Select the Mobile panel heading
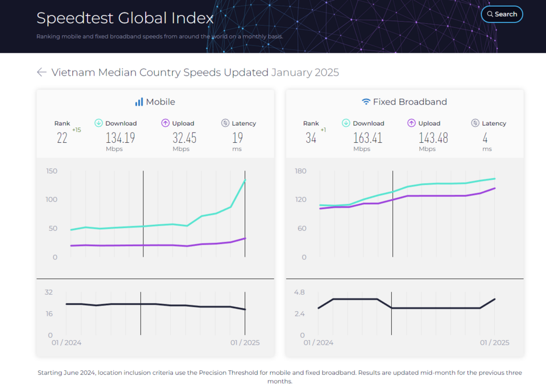This screenshot has width=546, height=392. pyautogui.click(x=155, y=102)
